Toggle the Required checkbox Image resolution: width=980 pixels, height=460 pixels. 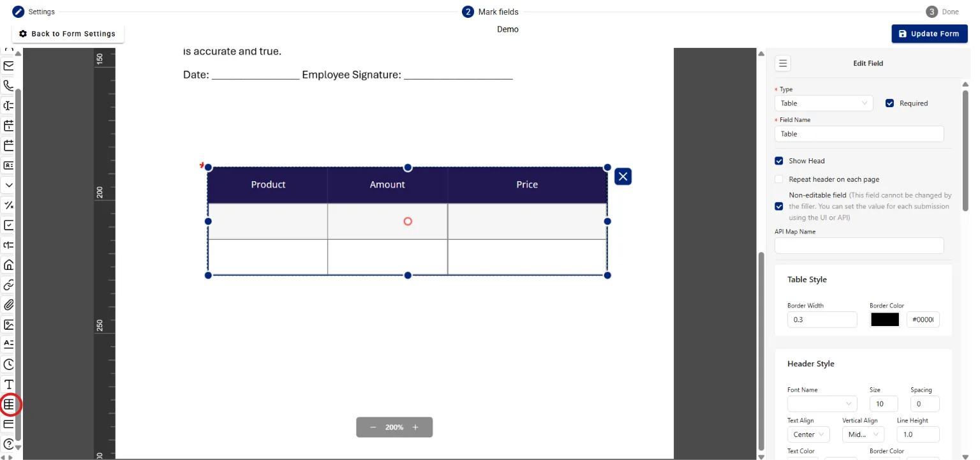[x=889, y=103]
